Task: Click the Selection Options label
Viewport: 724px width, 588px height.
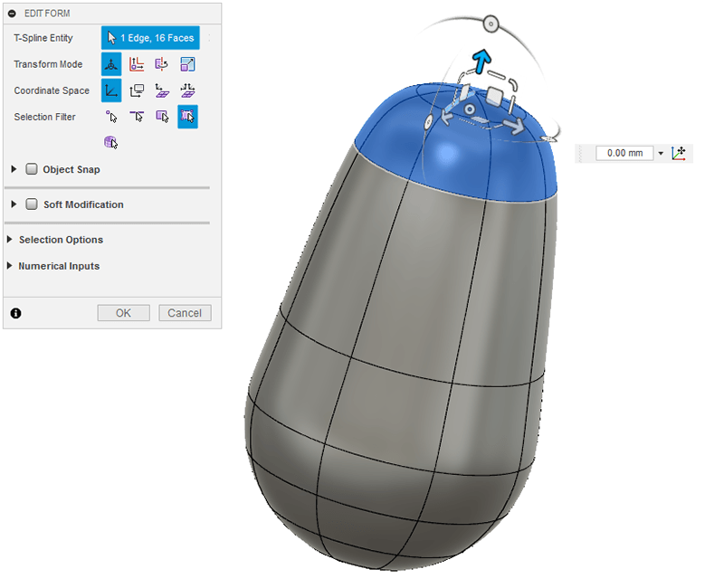Action: pos(61,240)
